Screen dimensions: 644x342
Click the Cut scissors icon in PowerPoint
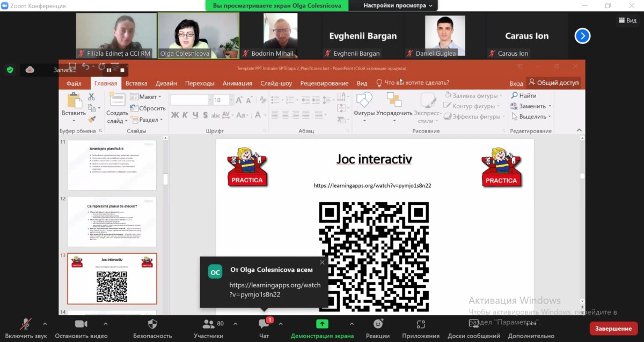(91, 97)
